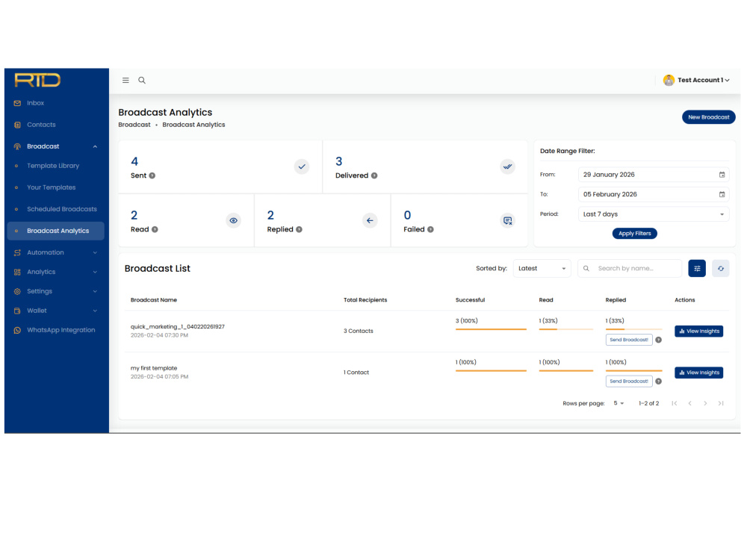The image size is (747, 560).
Task: Click the Delivered double-check icon
Action: click(507, 167)
